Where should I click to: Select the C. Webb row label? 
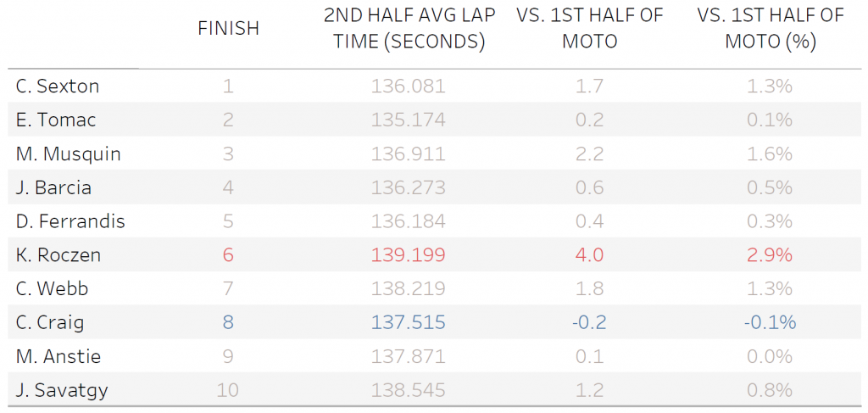click(x=52, y=288)
